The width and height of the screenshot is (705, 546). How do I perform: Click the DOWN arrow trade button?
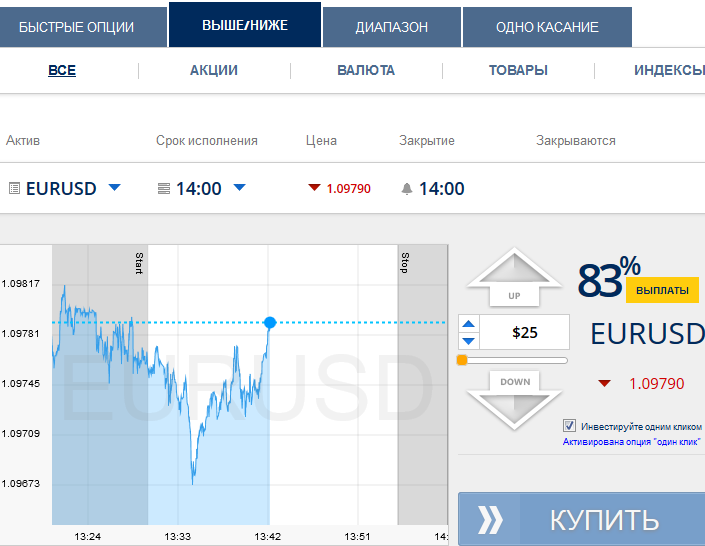(x=515, y=397)
